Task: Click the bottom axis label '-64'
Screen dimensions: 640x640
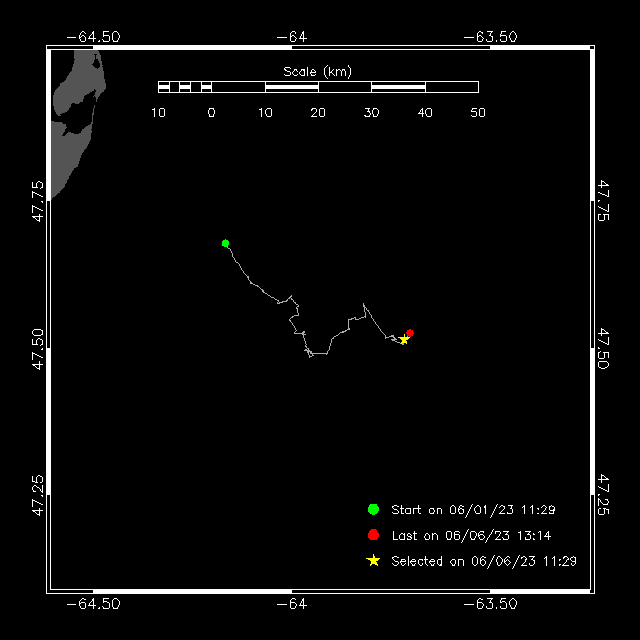Action: 292,604
